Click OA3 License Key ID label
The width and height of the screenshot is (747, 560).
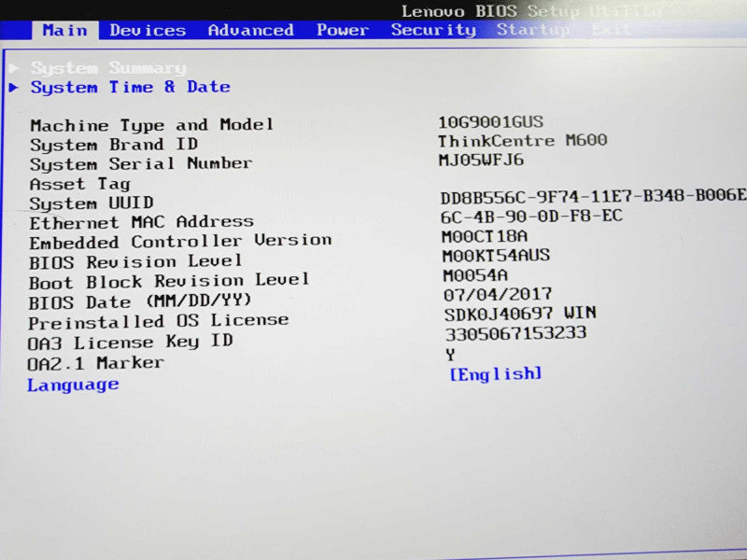(130, 342)
